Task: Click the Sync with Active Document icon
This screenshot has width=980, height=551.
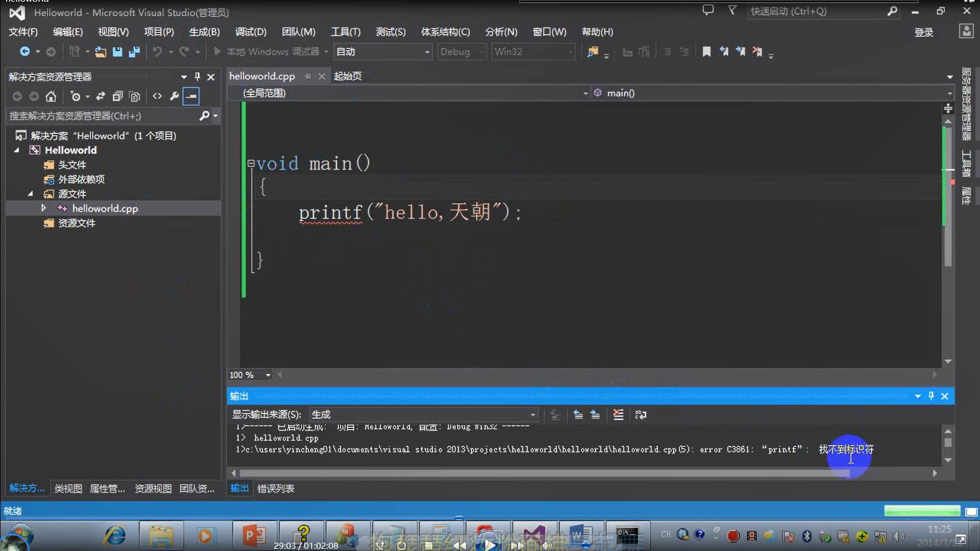Action: tap(100, 96)
